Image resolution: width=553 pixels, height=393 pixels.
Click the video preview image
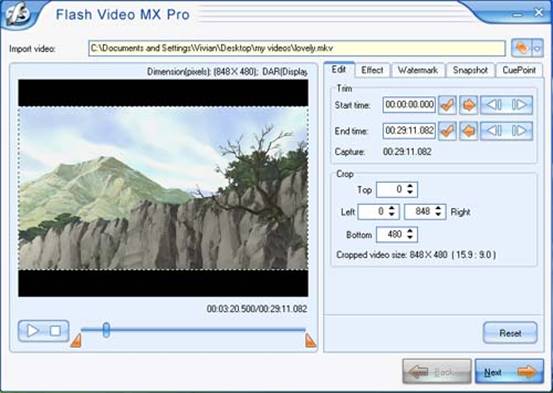pos(163,188)
